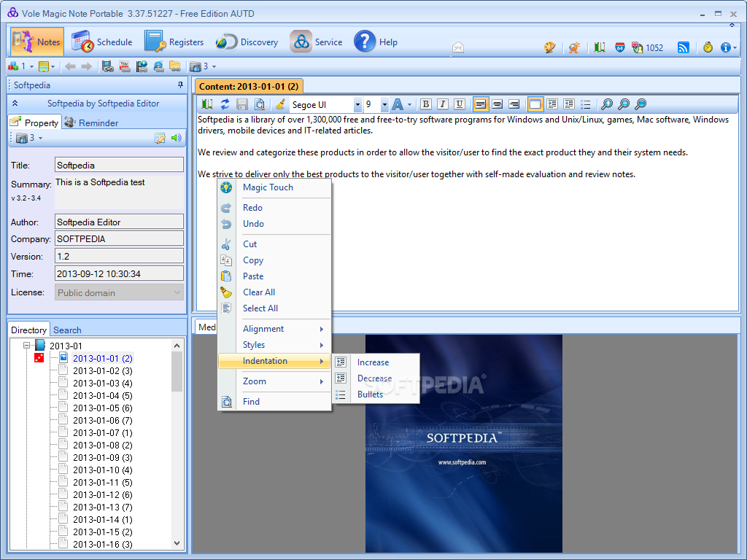Toggle underline formatting
The height and width of the screenshot is (560, 747).
tap(460, 104)
